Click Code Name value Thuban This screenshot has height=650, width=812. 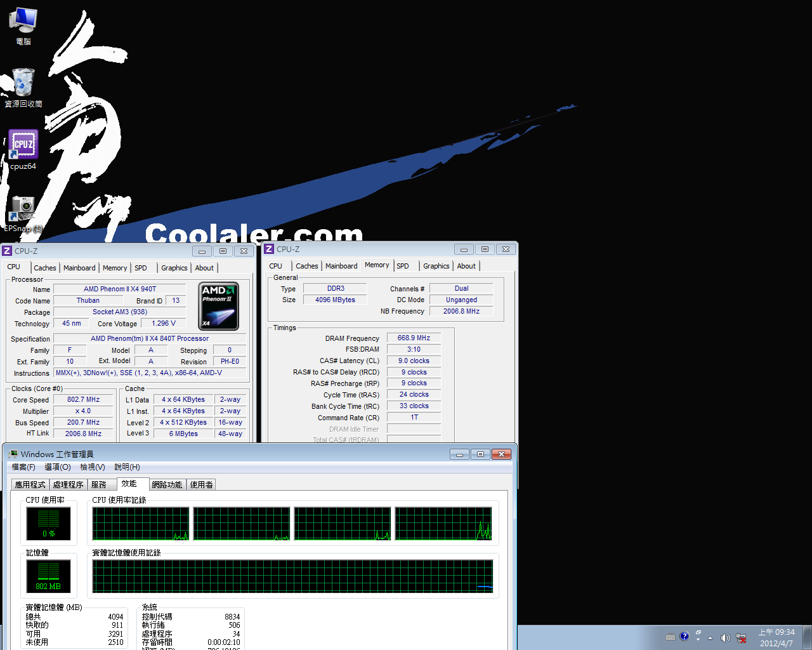pyautogui.click(x=88, y=300)
